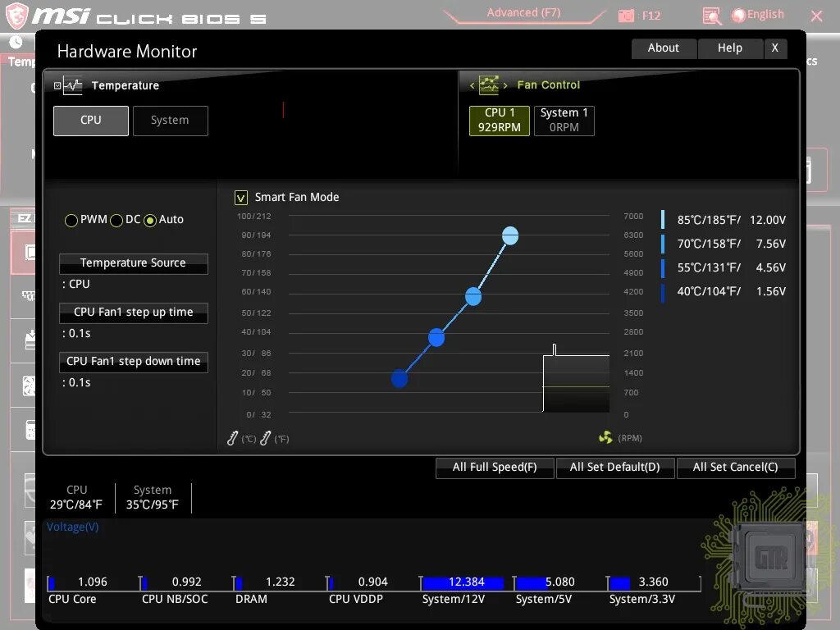Go to the next fan with the right chevron

[505, 85]
